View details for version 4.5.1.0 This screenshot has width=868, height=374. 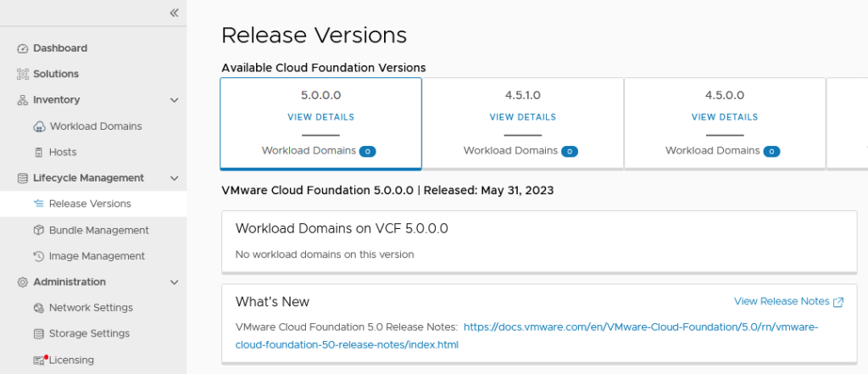522,117
